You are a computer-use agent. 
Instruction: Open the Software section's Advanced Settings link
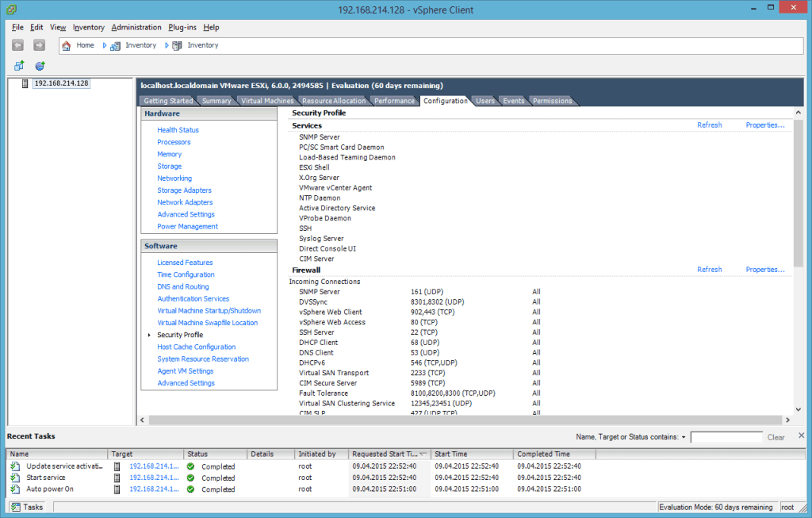coord(186,383)
